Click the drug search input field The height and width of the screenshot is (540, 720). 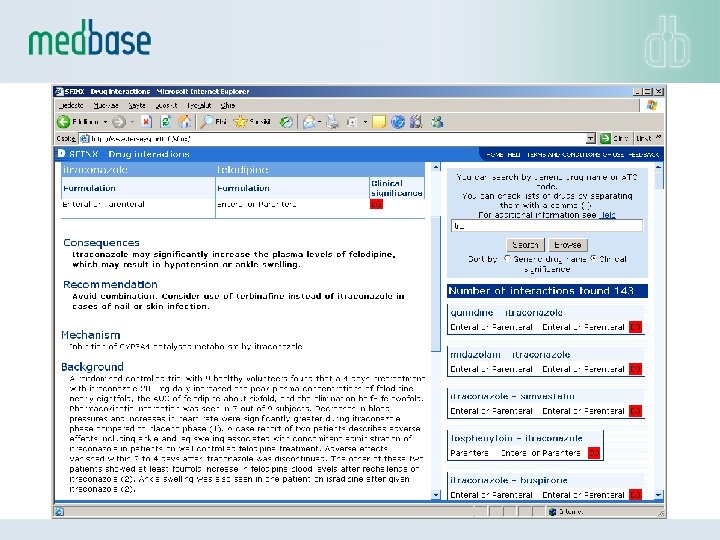pos(547,226)
